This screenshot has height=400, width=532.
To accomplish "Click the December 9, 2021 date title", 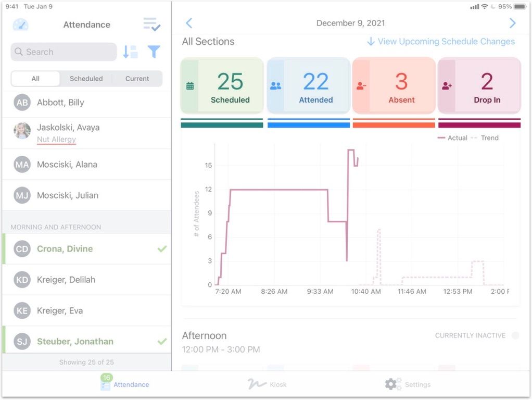I will coord(350,23).
